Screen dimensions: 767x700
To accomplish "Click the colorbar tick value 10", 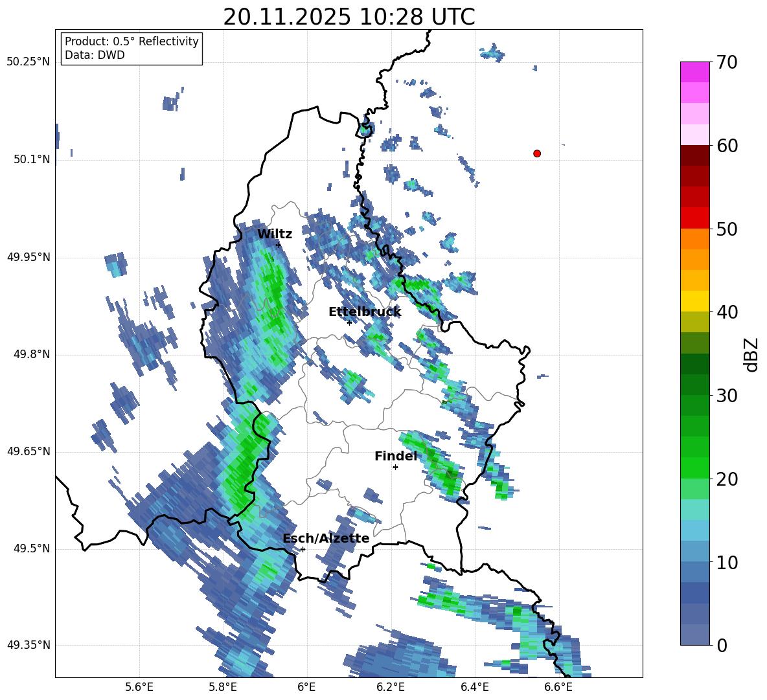I will 727,562.
